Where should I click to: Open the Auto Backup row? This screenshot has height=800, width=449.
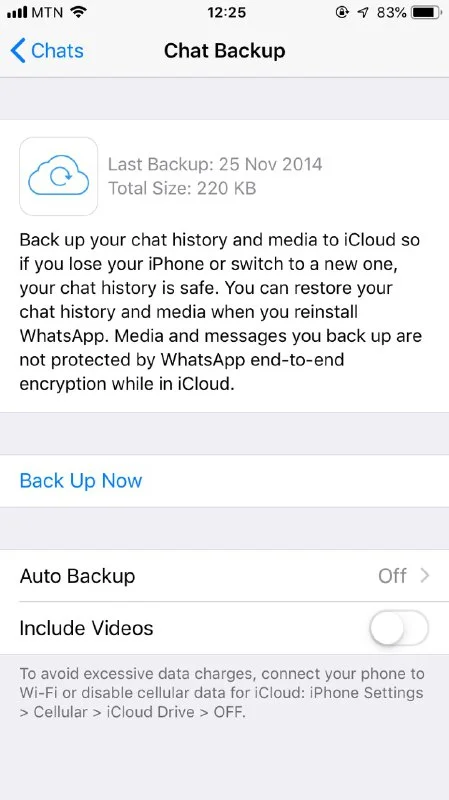coord(224,576)
